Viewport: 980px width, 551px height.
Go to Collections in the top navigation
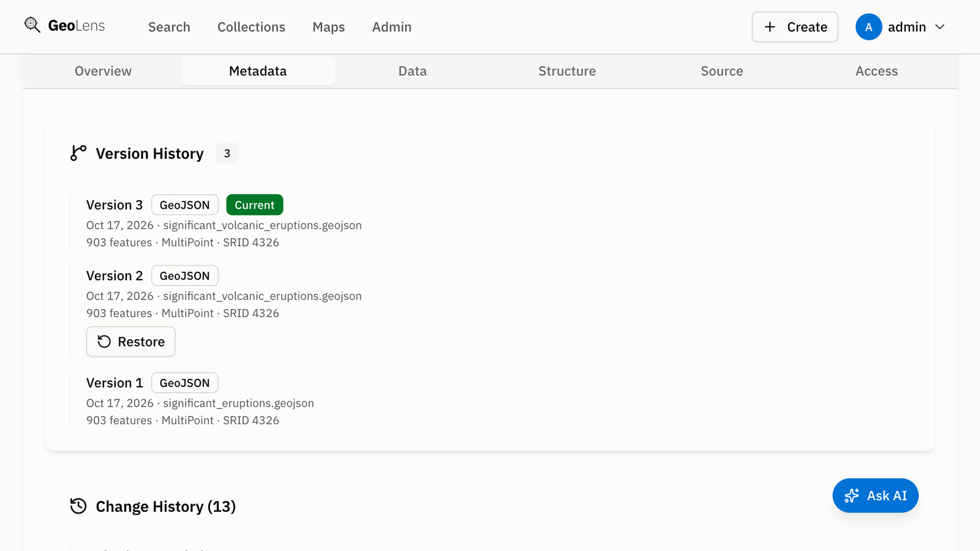click(x=251, y=27)
